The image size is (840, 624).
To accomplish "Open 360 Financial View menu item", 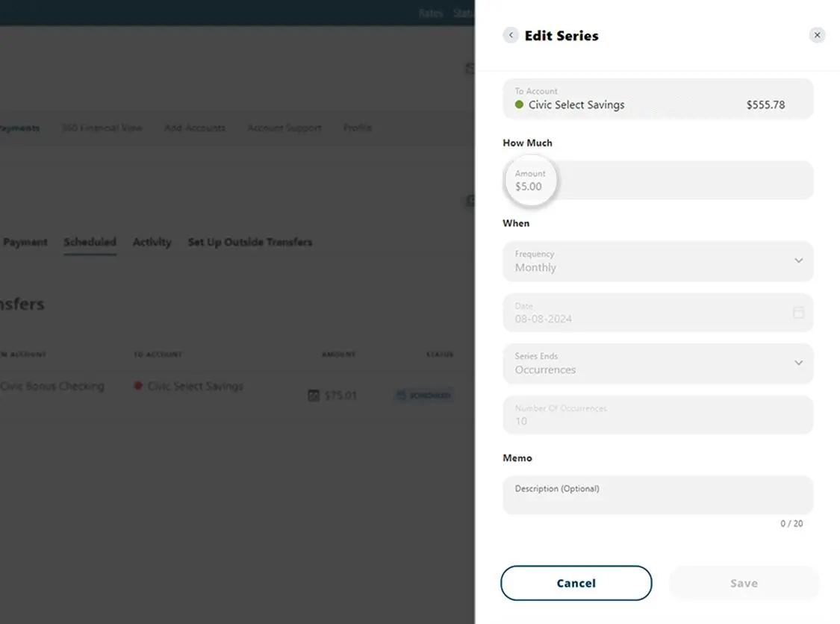I will click(102, 128).
